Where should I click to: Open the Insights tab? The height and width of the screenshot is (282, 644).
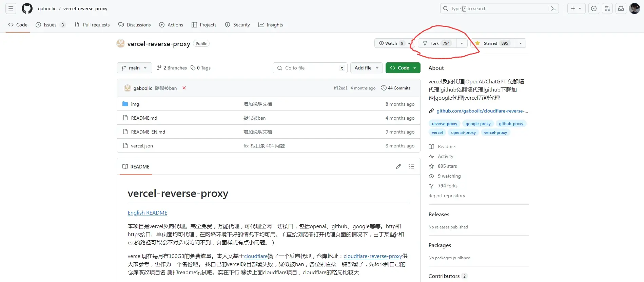tap(271, 25)
